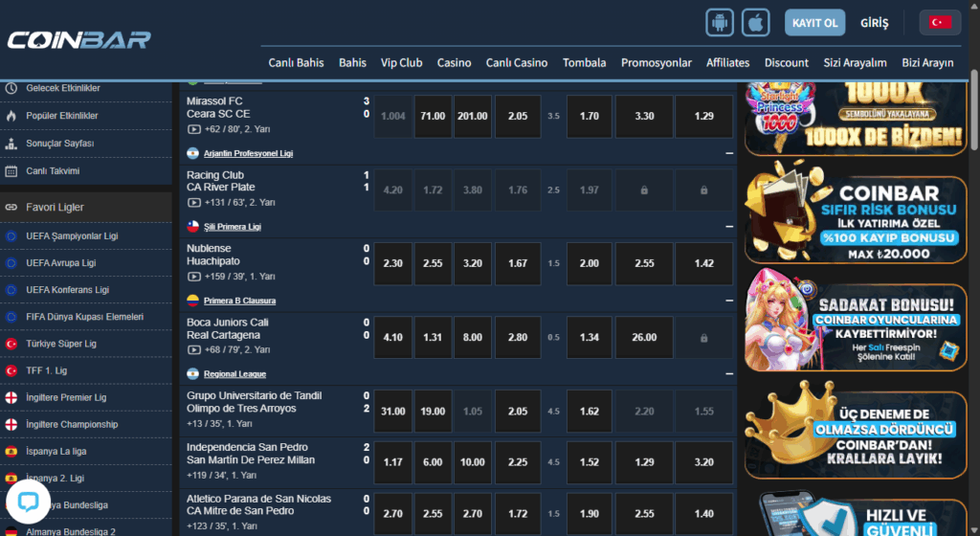The width and height of the screenshot is (980, 536).
Task: Select odds 2.30 for Nublense match
Action: click(x=392, y=263)
